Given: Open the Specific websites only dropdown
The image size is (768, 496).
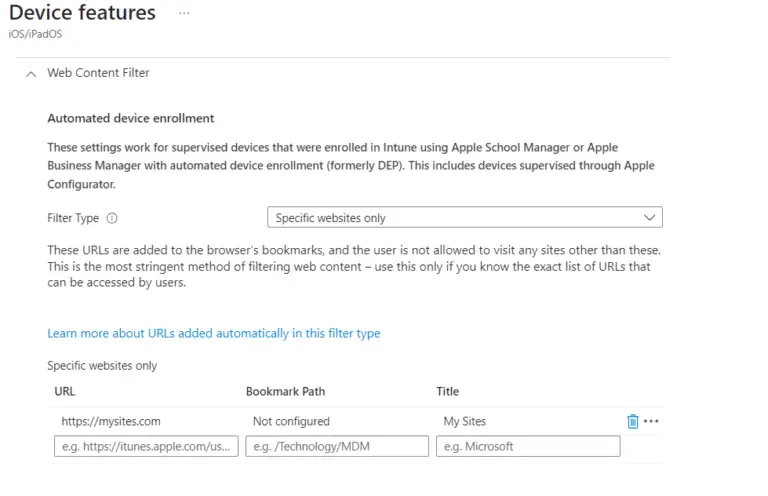Looking at the screenshot, I should coord(465,217).
